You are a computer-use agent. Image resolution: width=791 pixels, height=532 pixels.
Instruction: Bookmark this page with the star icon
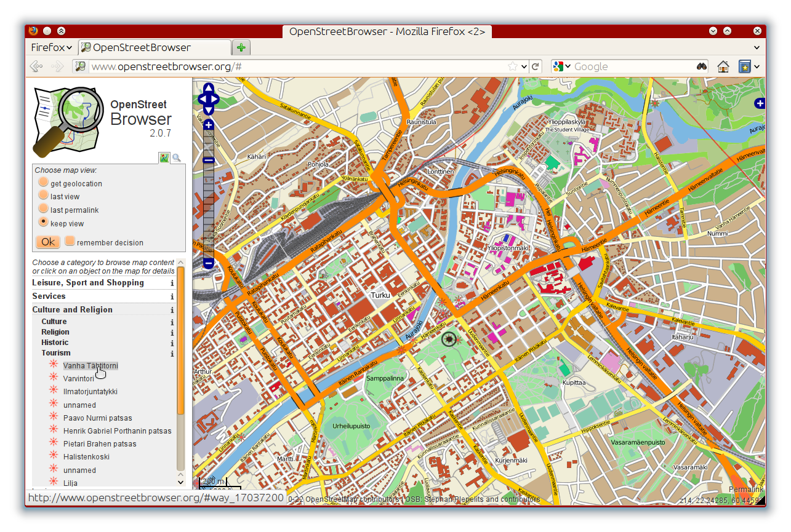click(x=513, y=66)
